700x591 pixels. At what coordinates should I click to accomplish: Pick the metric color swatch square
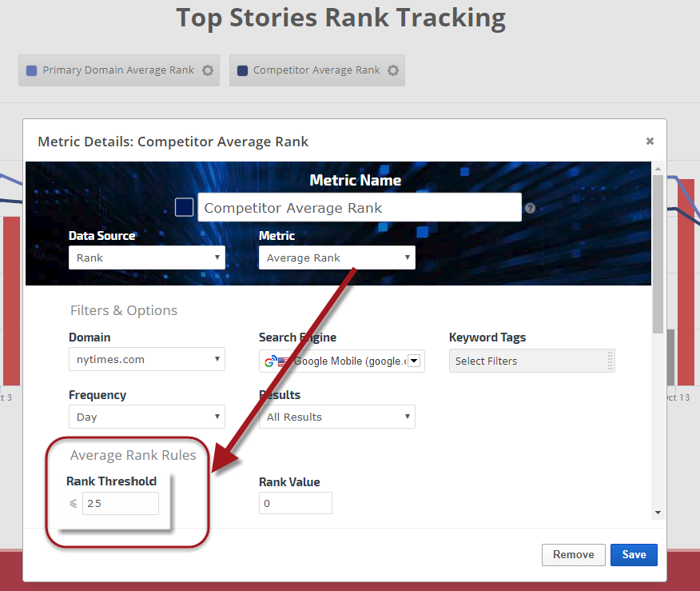[x=184, y=208]
